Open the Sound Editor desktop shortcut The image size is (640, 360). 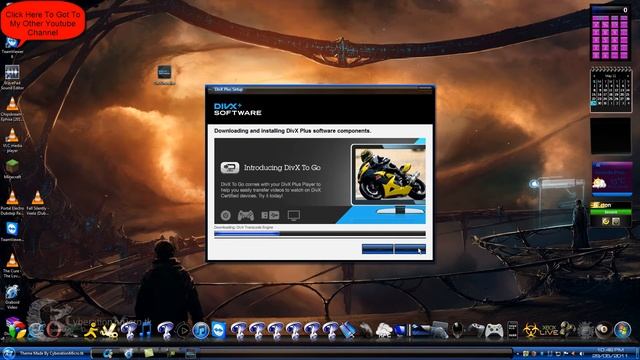point(12,78)
